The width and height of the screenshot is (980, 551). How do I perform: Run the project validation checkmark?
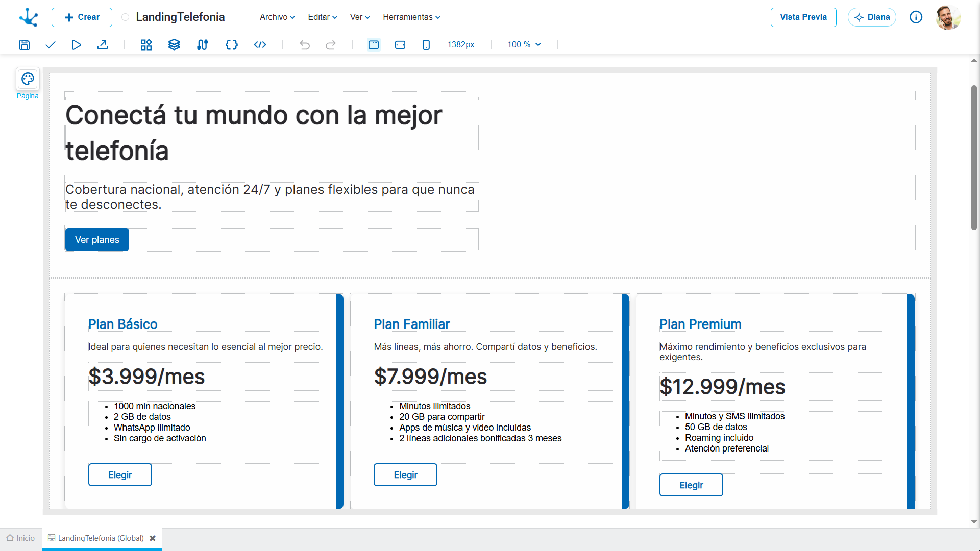50,45
